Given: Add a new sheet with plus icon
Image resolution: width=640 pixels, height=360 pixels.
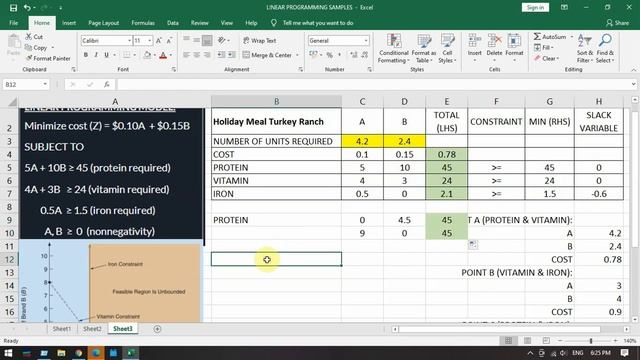Looking at the screenshot, I should tap(157, 329).
